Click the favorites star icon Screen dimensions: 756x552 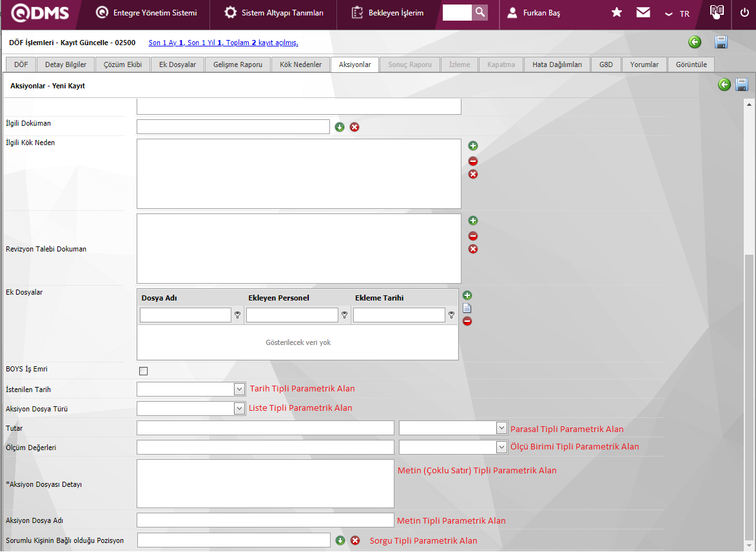pos(617,12)
